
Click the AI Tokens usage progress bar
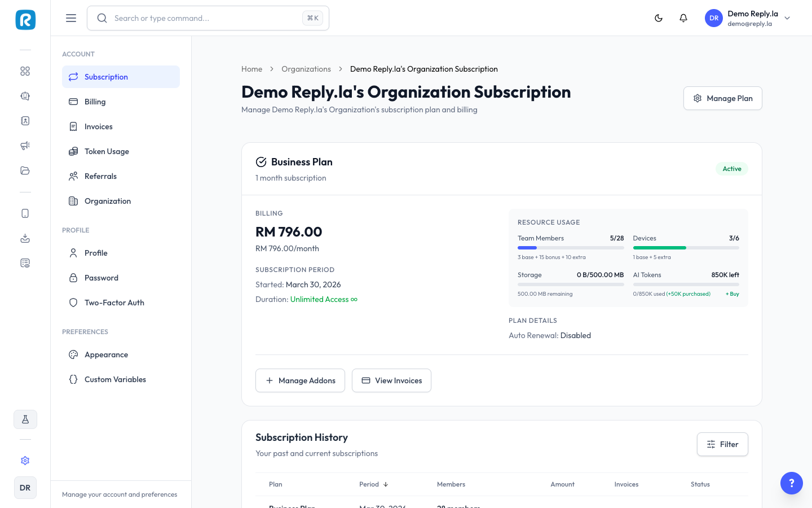coord(686,284)
